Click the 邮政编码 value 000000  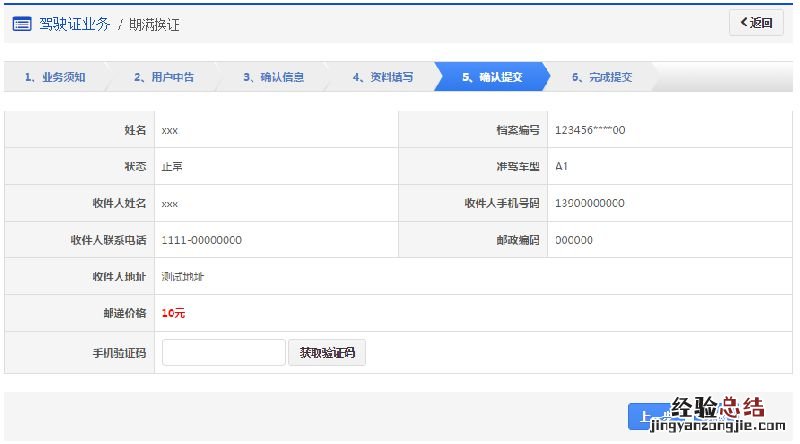574,240
